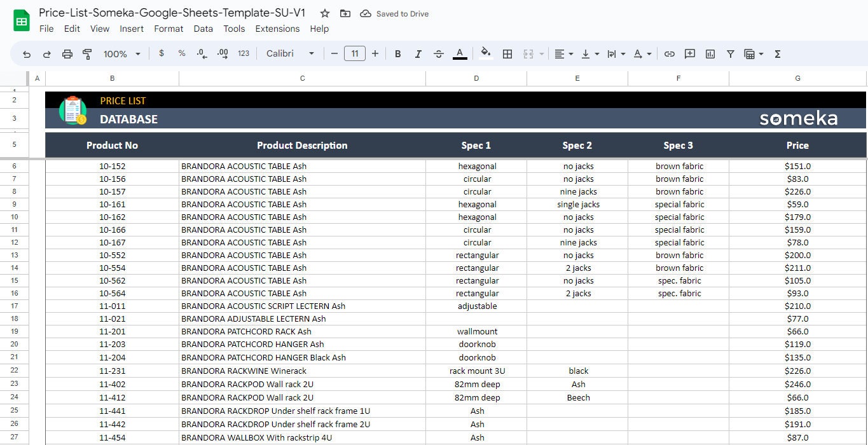Click the Saved to Drive indicator
Image resolution: width=868 pixels, height=445 pixels.
[394, 13]
